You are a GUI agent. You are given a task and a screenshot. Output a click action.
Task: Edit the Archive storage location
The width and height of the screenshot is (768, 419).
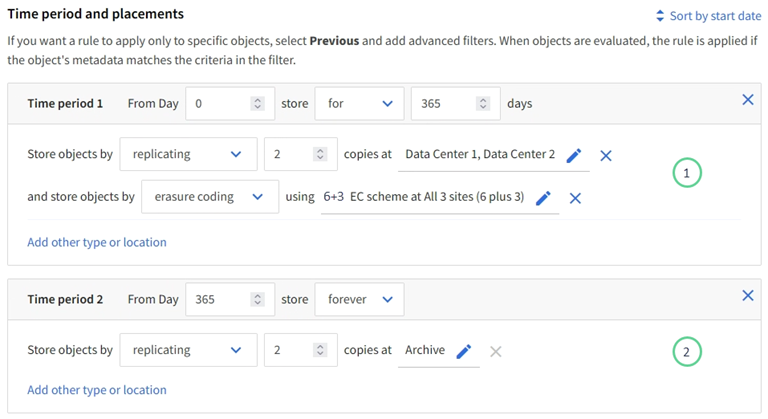pos(463,351)
